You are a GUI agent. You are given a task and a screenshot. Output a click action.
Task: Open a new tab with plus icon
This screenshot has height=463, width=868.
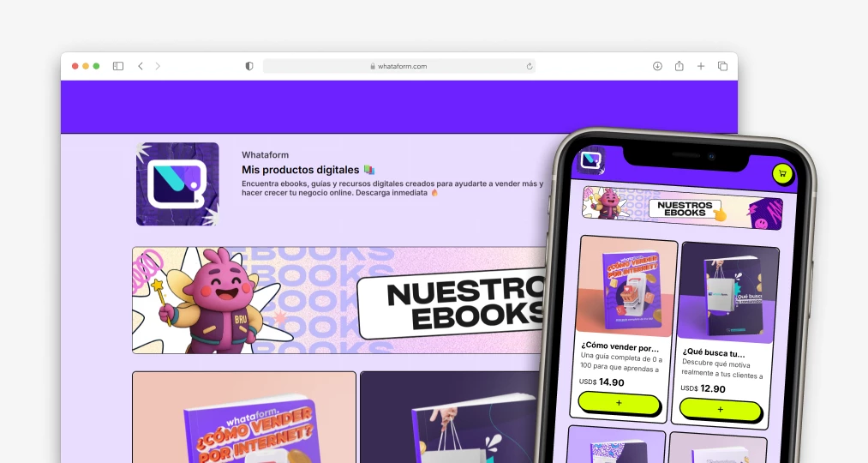(701, 66)
